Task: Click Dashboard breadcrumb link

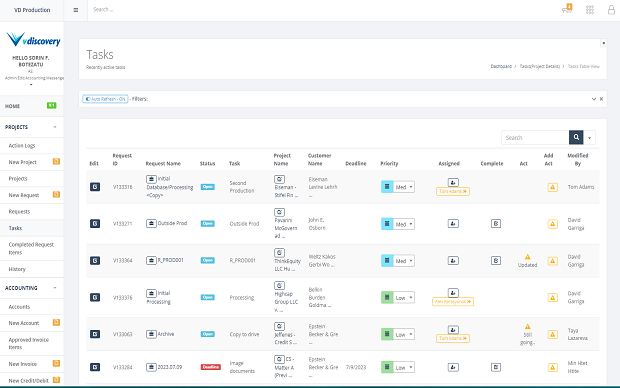Action: [x=501, y=66]
